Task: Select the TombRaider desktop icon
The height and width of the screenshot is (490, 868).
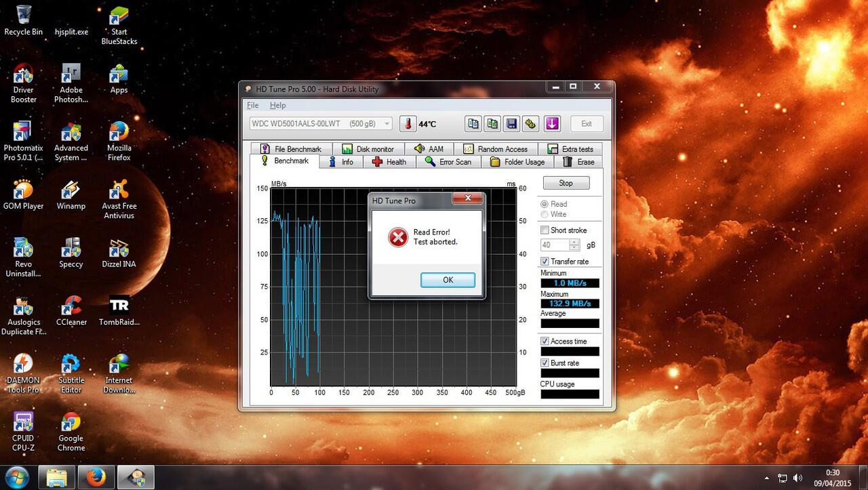Action: 119,310
